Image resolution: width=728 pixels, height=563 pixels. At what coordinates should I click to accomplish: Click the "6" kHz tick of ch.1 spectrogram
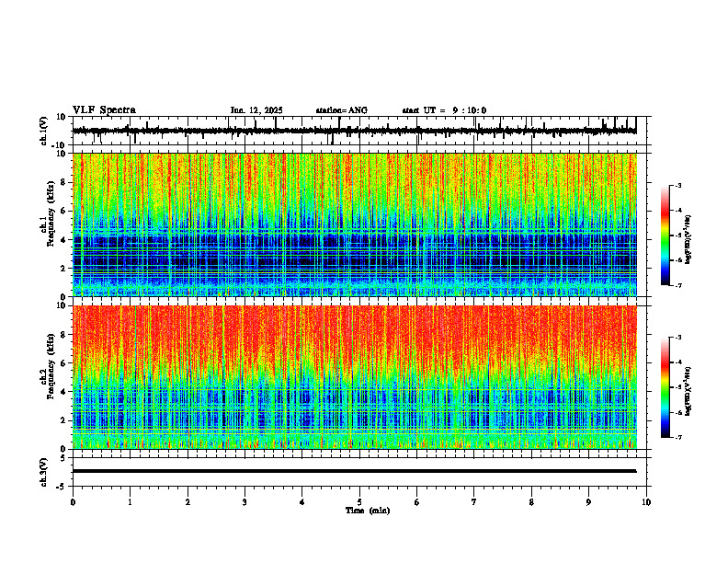[x=64, y=212]
